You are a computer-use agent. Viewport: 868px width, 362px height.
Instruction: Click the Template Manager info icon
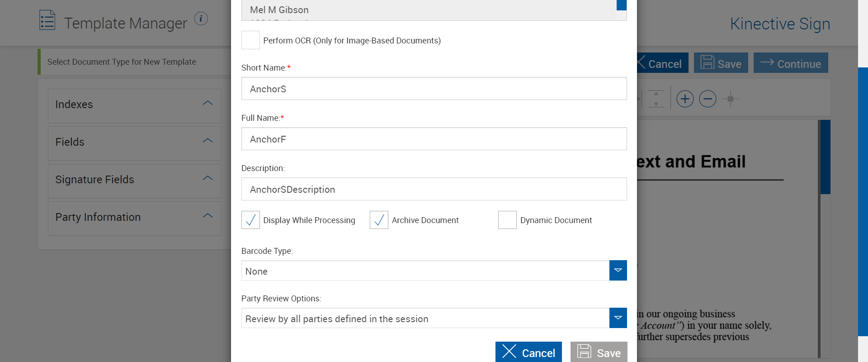tap(201, 19)
